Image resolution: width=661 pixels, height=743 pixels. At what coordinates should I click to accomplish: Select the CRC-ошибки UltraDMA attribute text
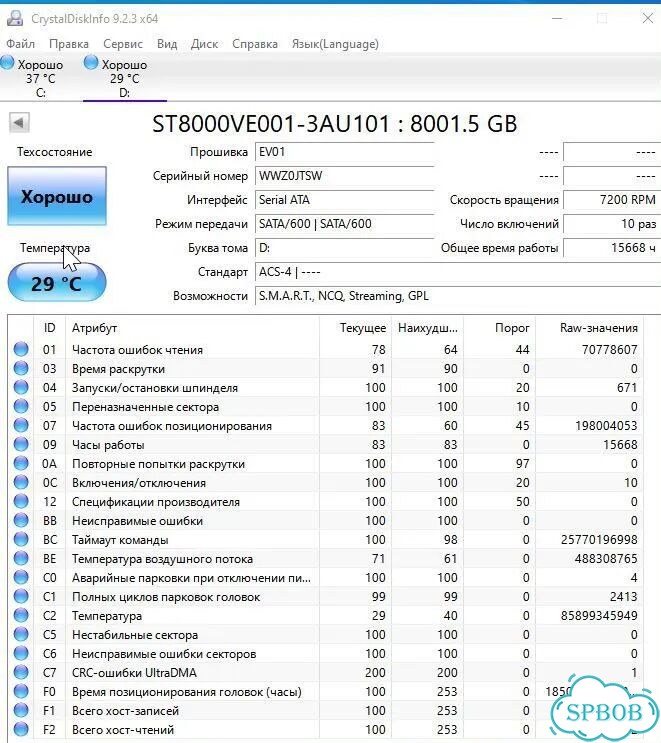[x=134, y=673]
